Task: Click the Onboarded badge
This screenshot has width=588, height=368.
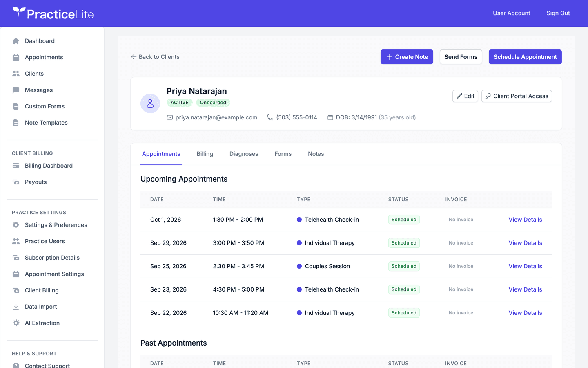Action: [213, 103]
